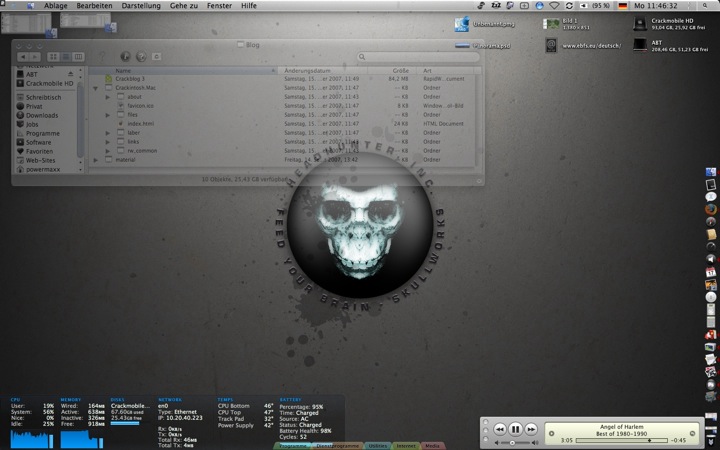Select the index.html file
The width and height of the screenshot is (720, 450).
pos(140,124)
